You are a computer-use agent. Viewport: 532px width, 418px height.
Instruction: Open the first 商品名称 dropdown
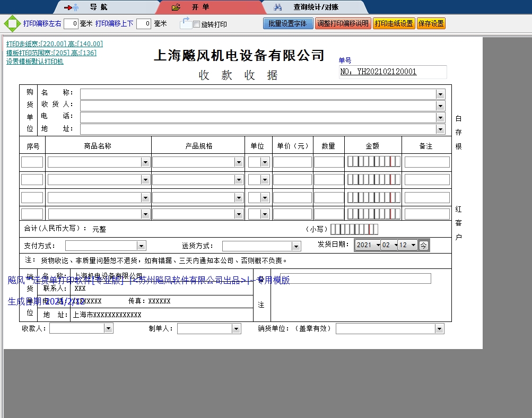[x=145, y=161]
